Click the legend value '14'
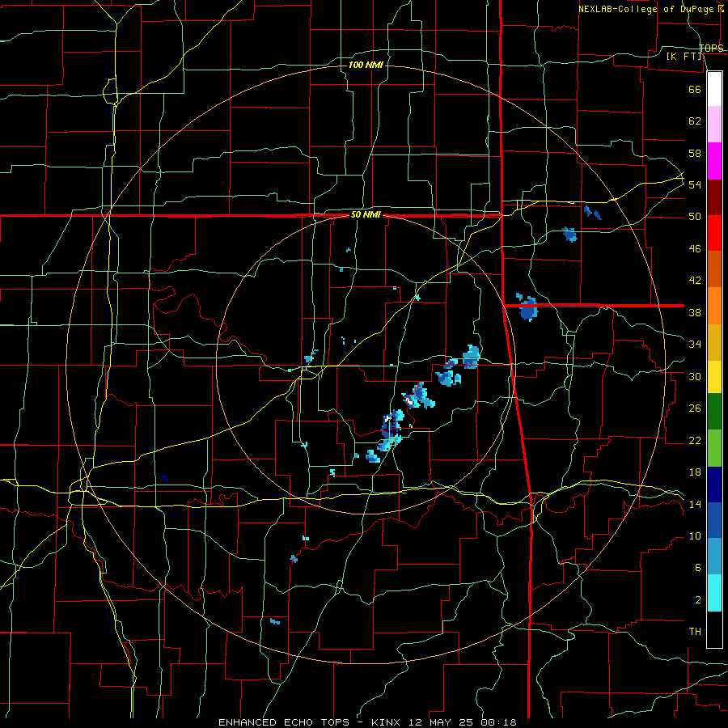The width and height of the screenshot is (728, 728). click(x=695, y=504)
